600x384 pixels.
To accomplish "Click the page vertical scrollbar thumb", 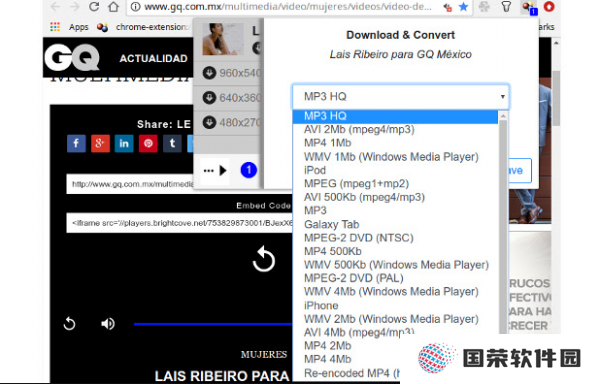I will (x=556, y=98).
